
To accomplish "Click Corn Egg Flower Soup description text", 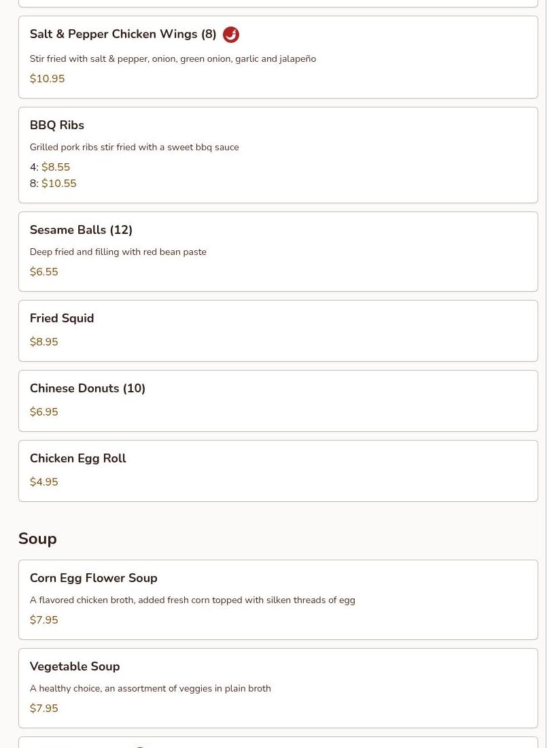I will pyautogui.click(x=192, y=600).
